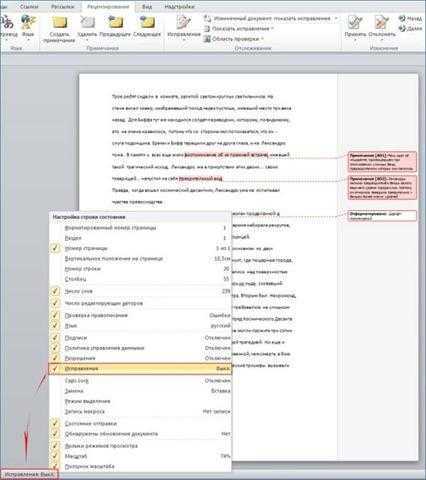Screen dimensions: 426x480
Task: Enable Раздел in status bar menu
Action: click(140, 238)
